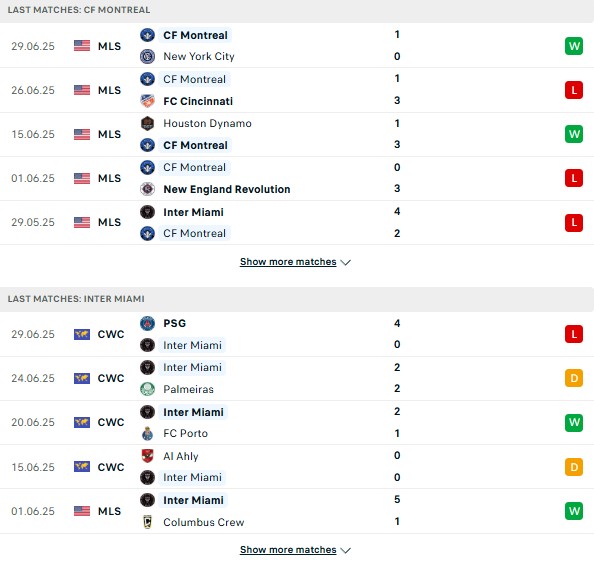Click the Houston Dynamo team crest
Image resolution: width=594 pixels, height=564 pixels.
tap(147, 123)
